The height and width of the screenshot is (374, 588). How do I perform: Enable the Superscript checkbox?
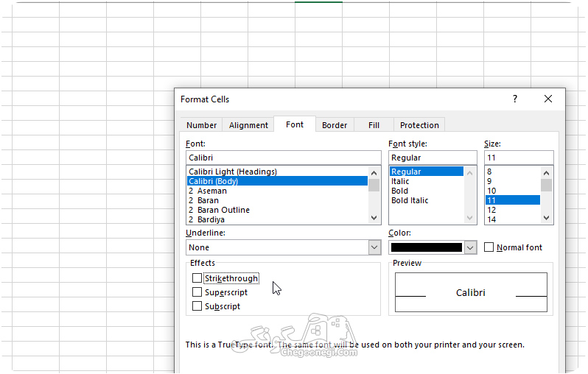click(197, 292)
